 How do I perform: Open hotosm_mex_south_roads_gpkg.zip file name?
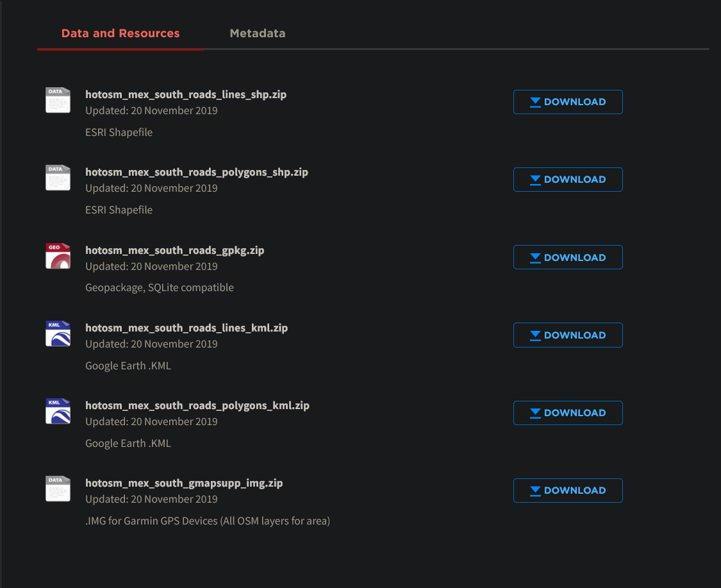pyautogui.click(x=175, y=251)
